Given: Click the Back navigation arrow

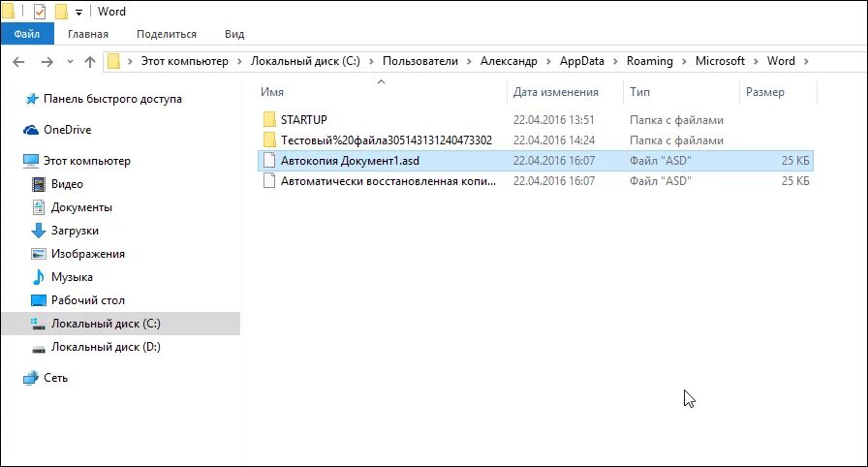Looking at the screenshot, I should 20,61.
